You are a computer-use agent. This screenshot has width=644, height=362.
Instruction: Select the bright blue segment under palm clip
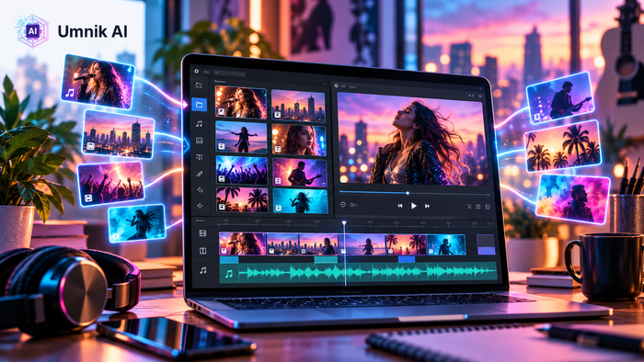point(407,259)
